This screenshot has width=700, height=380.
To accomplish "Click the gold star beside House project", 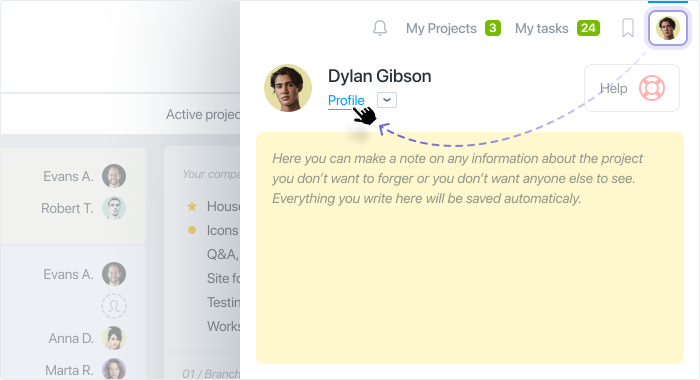I will (192, 206).
